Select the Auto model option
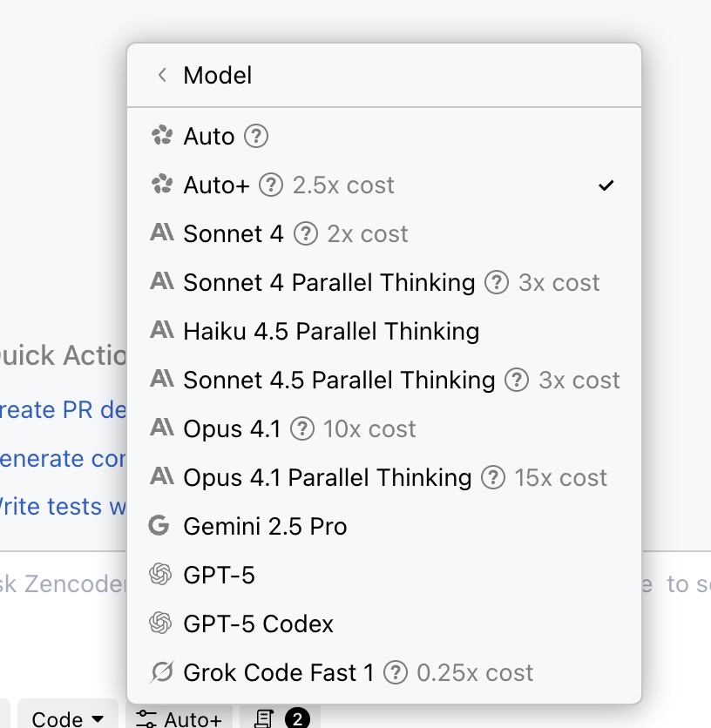The width and height of the screenshot is (711, 728). 209,137
